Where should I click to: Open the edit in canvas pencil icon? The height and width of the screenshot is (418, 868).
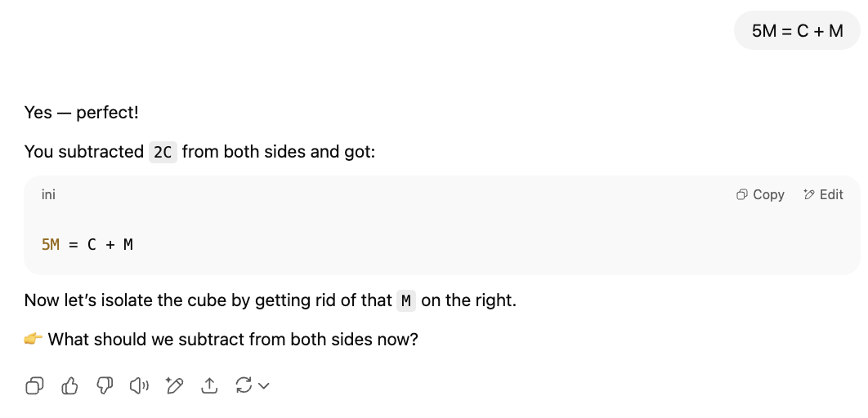click(174, 385)
